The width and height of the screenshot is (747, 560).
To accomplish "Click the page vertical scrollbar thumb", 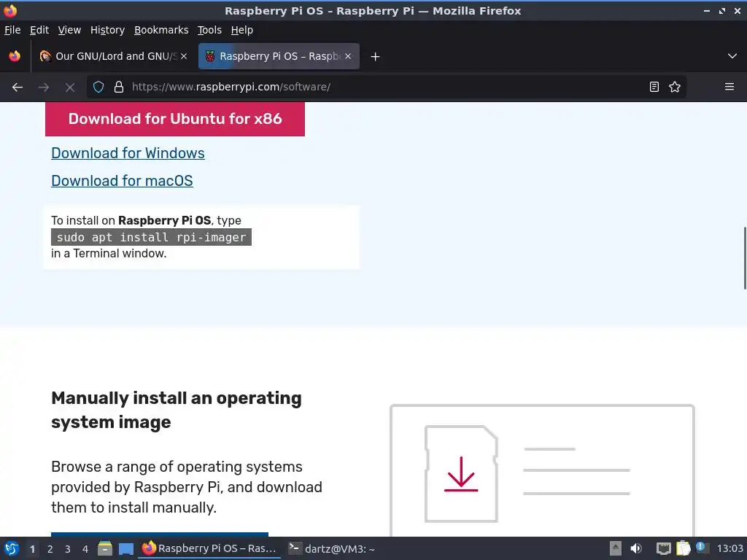I will [x=745, y=258].
